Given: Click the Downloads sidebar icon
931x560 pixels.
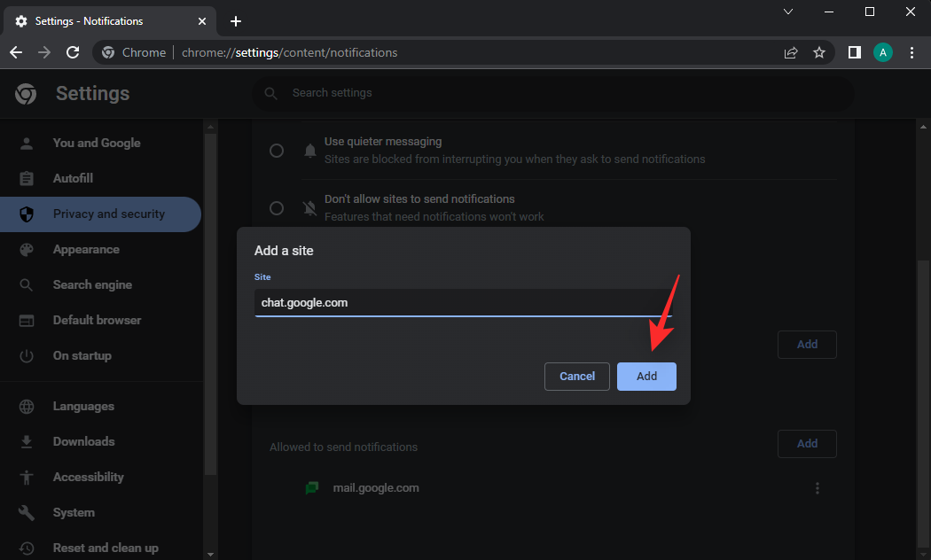Looking at the screenshot, I should pos(27,442).
